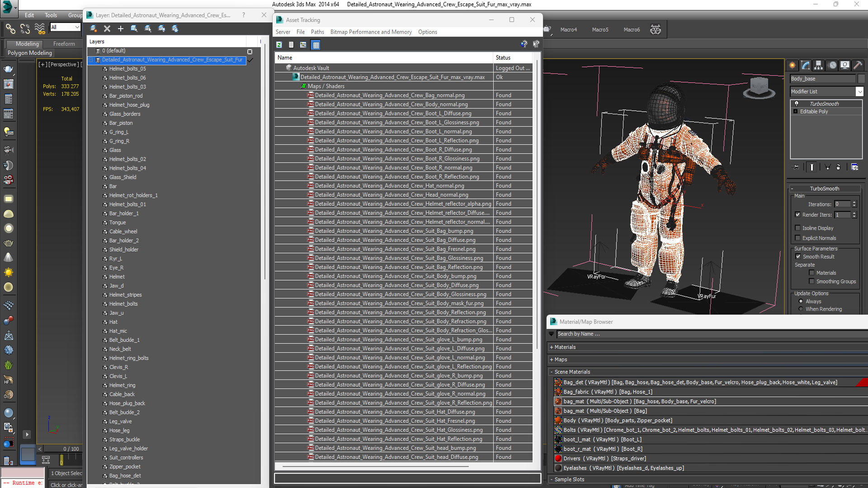Open the Hierarchy command panel tab

pyautogui.click(x=819, y=66)
